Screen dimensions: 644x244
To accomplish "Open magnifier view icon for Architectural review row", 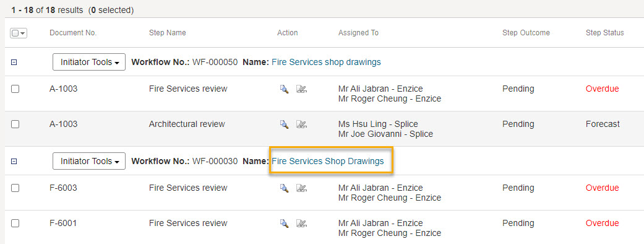I will (x=284, y=124).
